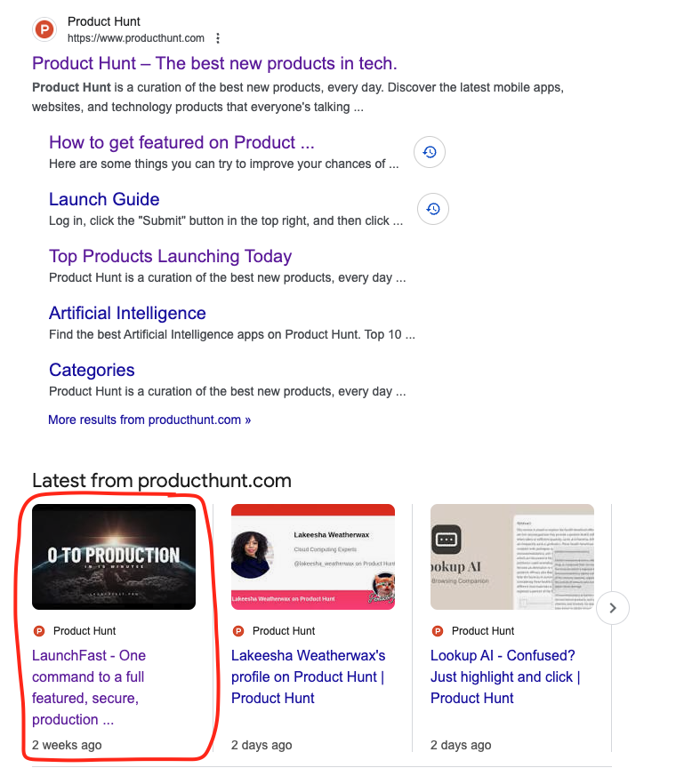Open 'Lookup AI - Confused?' article link
This screenshot has width=676, height=784.
tap(505, 677)
